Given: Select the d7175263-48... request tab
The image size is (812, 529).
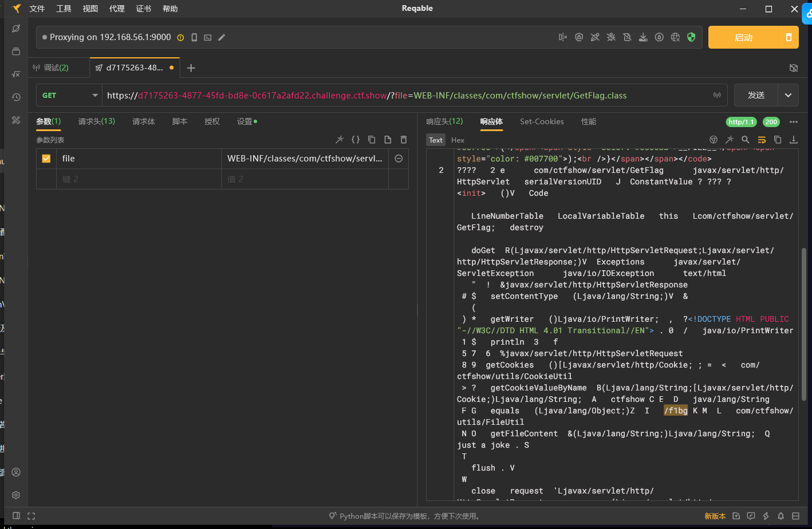Looking at the screenshot, I should 135,68.
